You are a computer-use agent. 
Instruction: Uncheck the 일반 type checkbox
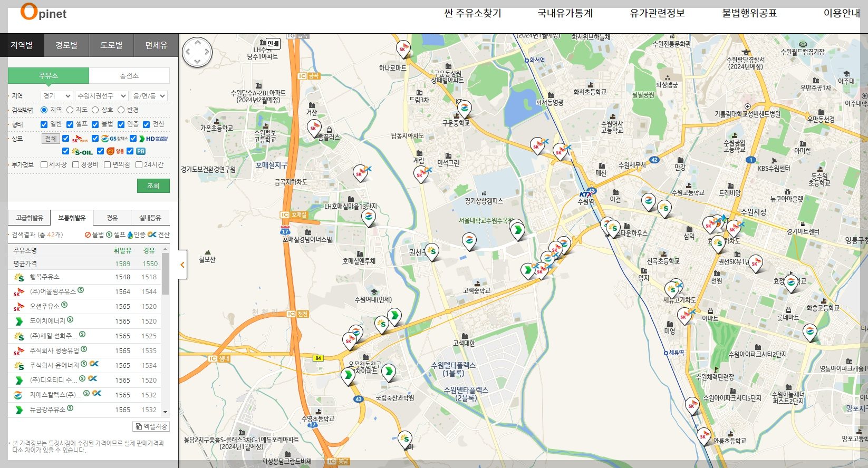(44, 124)
